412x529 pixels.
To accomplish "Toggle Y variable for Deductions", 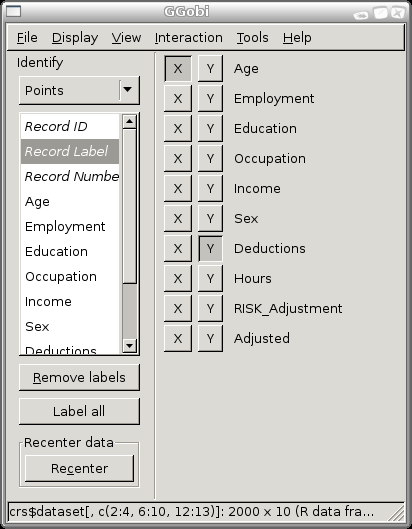I will click(210, 249).
